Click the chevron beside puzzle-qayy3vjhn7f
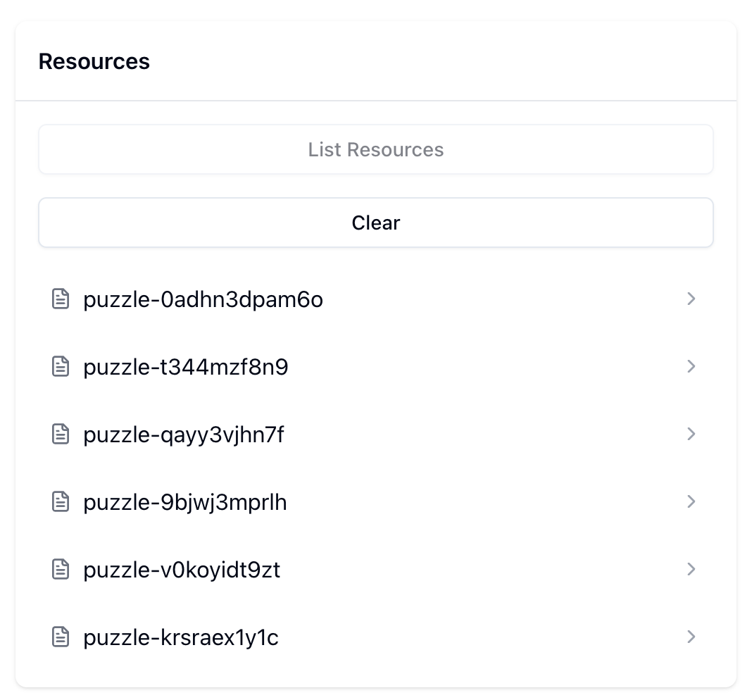The height and width of the screenshot is (700, 752). [691, 434]
